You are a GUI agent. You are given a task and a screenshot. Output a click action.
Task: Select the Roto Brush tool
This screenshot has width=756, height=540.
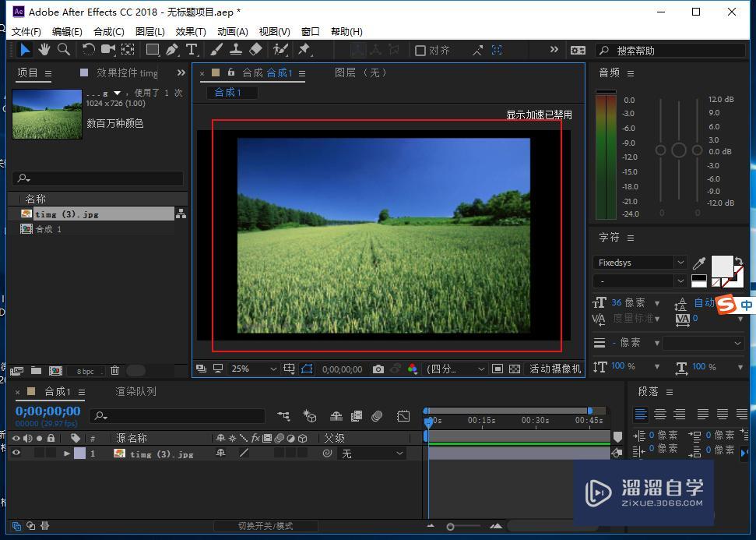tap(280, 50)
